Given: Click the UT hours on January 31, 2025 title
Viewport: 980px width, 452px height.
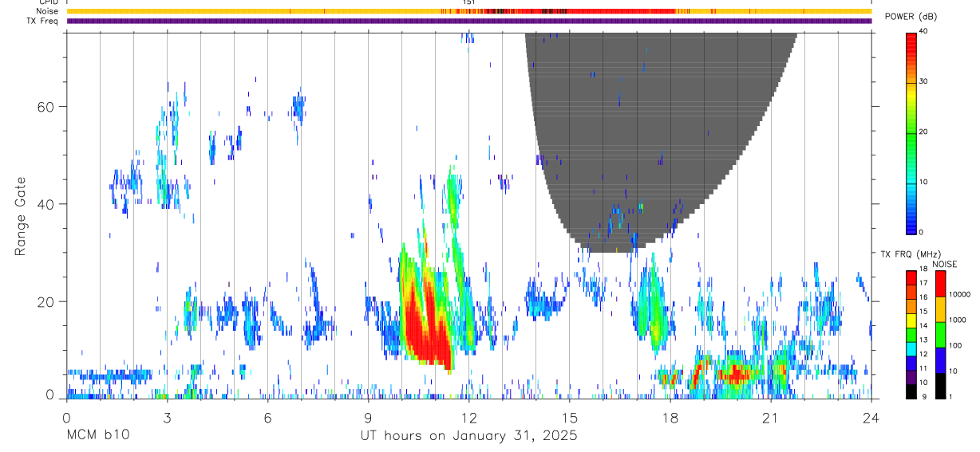Looking at the screenshot, I should point(468,435).
